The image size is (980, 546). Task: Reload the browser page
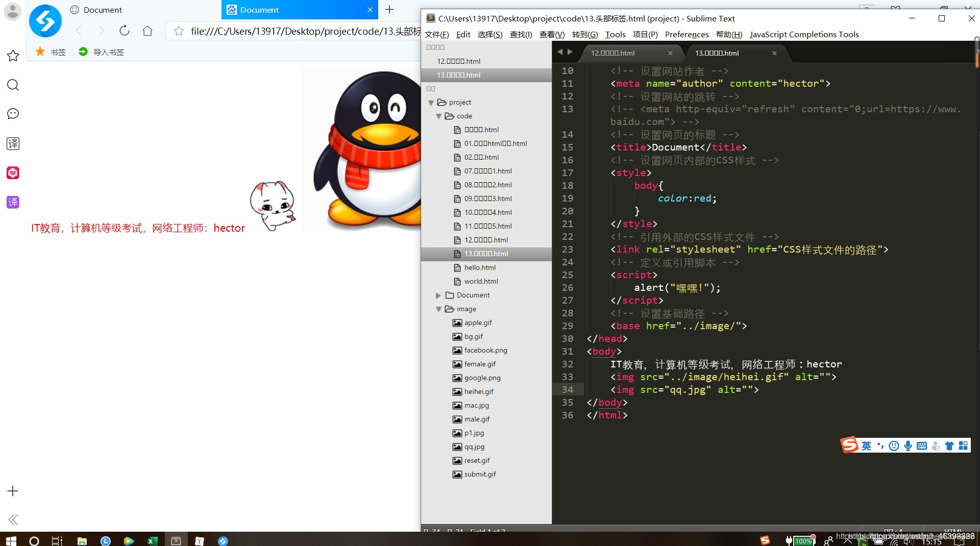point(124,31)
